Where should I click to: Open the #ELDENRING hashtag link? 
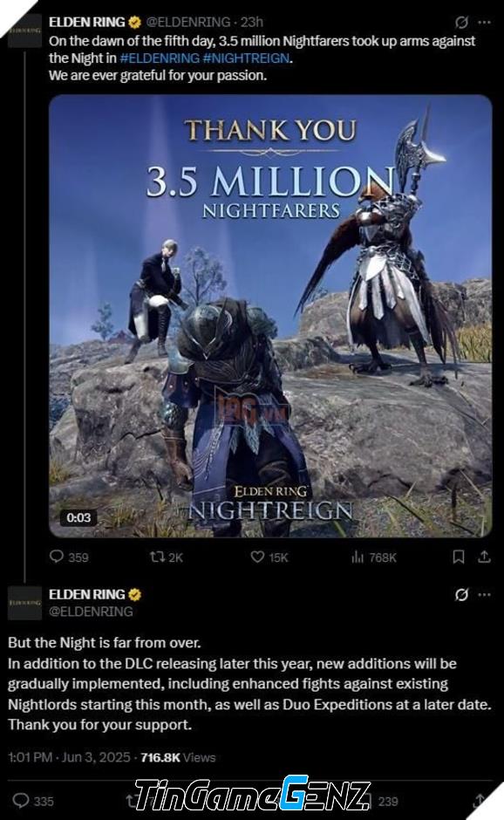160,58
